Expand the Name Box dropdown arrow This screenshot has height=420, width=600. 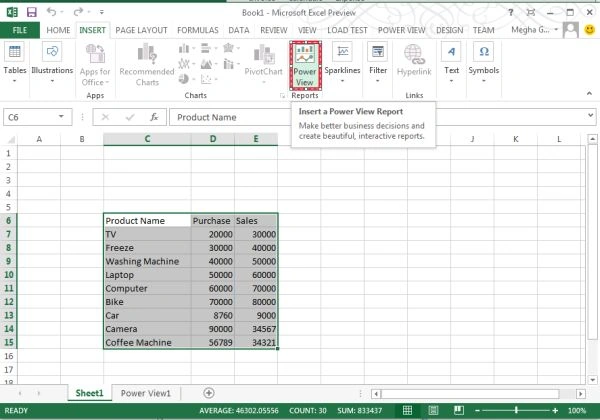61,117
